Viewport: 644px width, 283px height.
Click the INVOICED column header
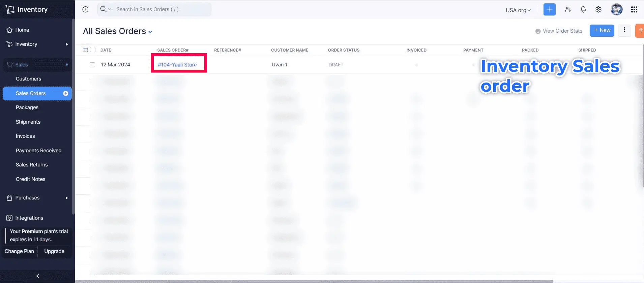(416, 50)
